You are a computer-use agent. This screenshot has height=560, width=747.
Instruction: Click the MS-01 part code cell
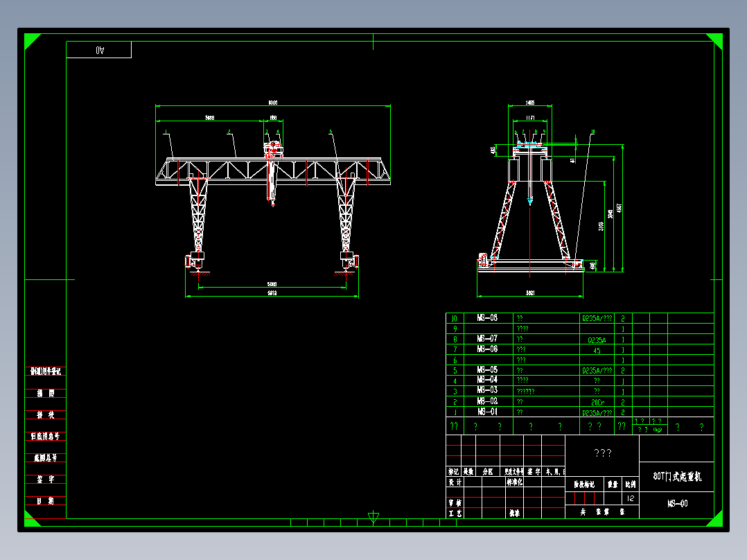487,411
